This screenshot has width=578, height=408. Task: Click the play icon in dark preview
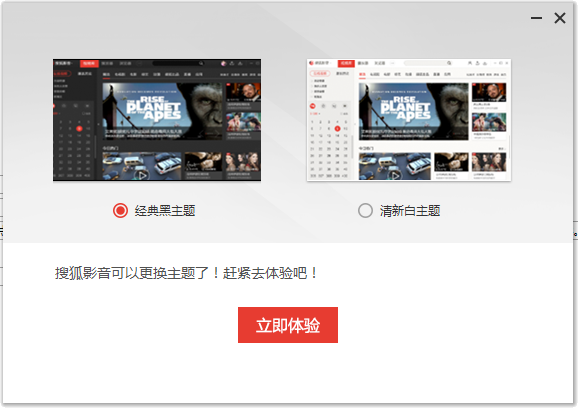142,175
